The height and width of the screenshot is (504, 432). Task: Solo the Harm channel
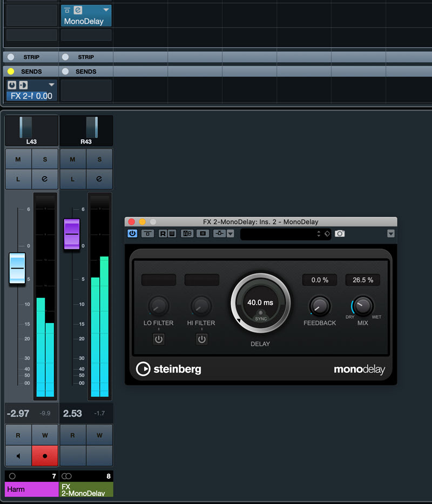click(45, 159)
